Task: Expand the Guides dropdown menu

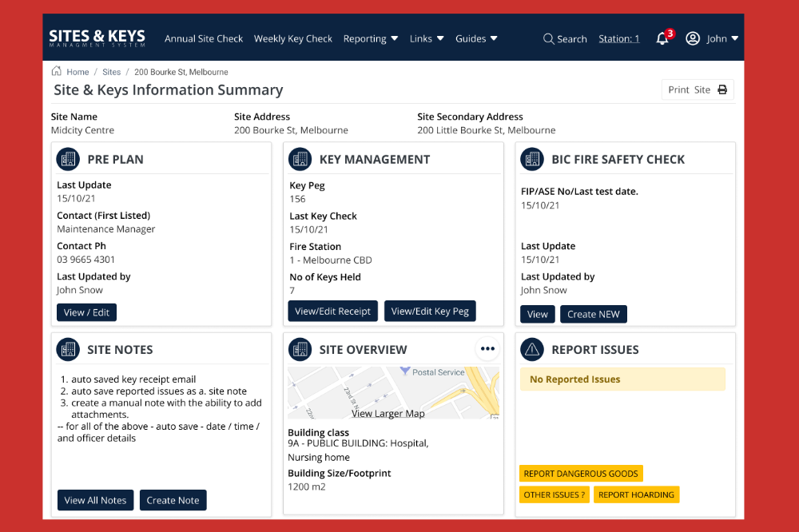Action: coord(476,38)
